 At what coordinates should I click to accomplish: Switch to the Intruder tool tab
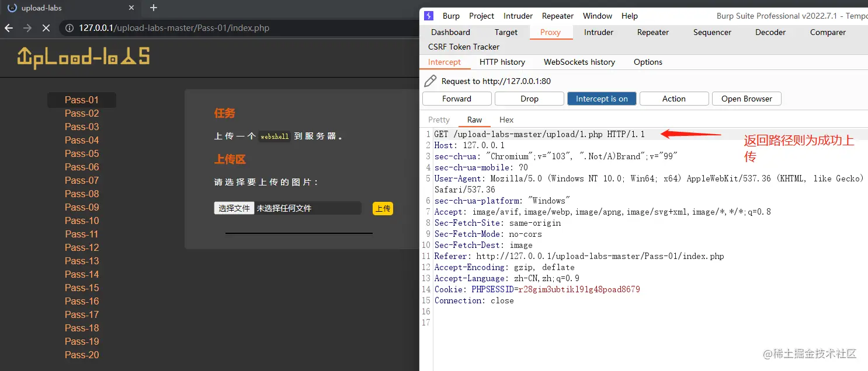point(599,32)
